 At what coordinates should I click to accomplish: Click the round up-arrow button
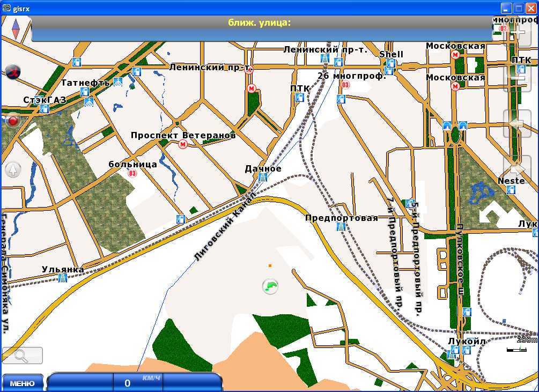(13, 170)
